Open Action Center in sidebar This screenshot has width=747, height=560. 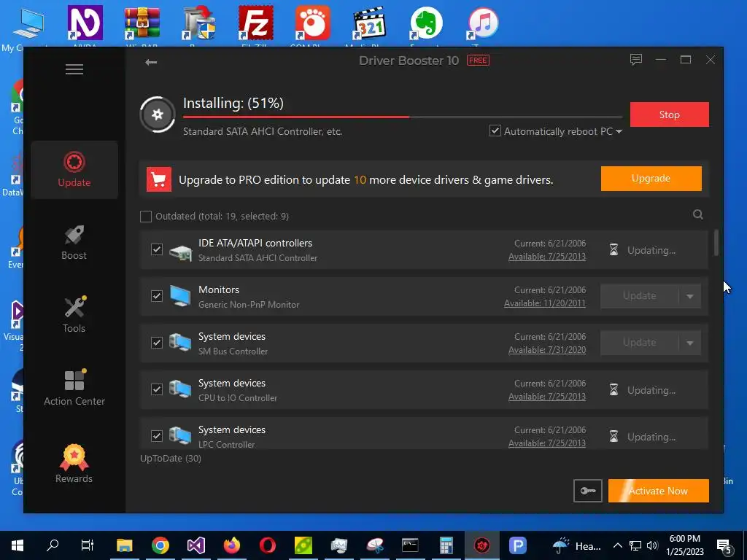click(74, 388)
